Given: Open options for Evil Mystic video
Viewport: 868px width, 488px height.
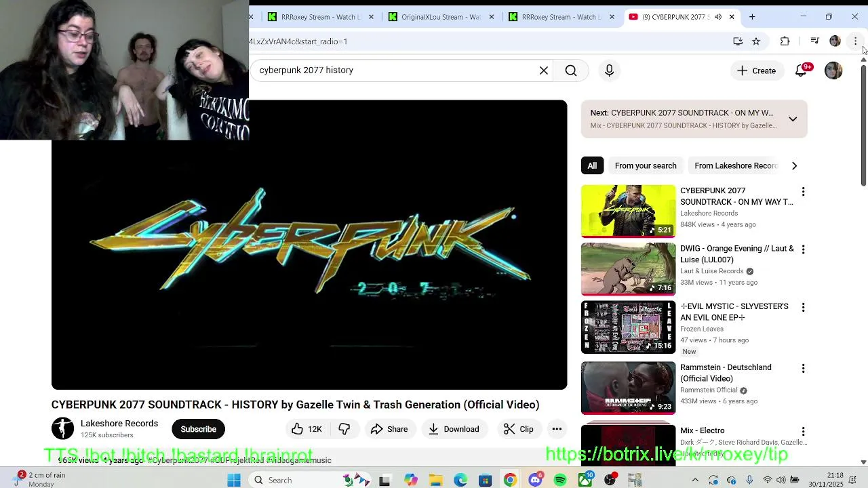Looking at the screenshot, I should coord(803,308).
